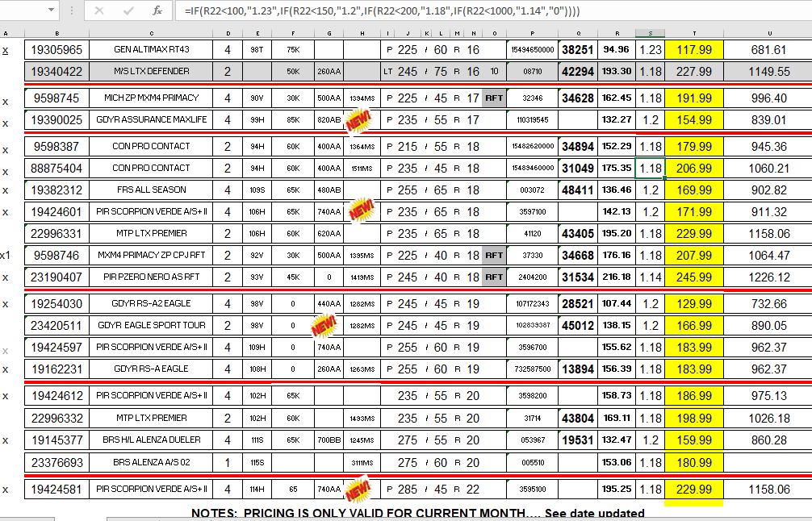Screen dimensions: 812x521
Task: Select cost cell 107.44
Action: [x=617, y=304]
